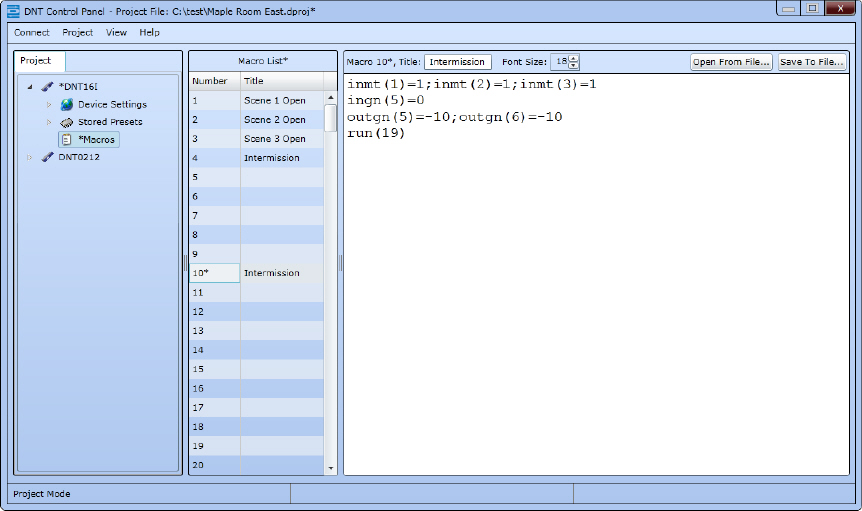This screenshot has width=862, height=511.
Task: Click the Macro List* header
Action: (x=263, y=61)
